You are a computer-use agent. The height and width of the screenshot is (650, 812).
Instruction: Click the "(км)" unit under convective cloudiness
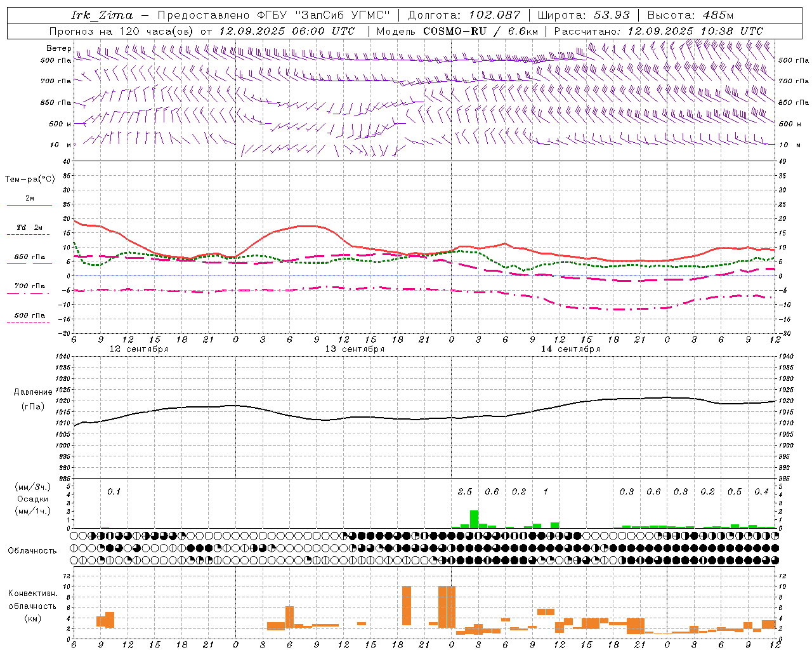coord(32,618)
